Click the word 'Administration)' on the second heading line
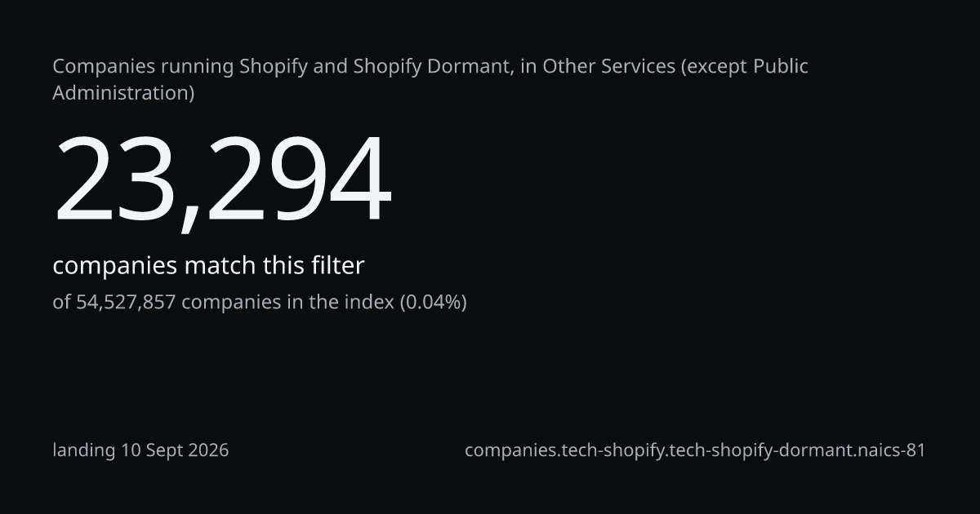 tap(123, 93)
